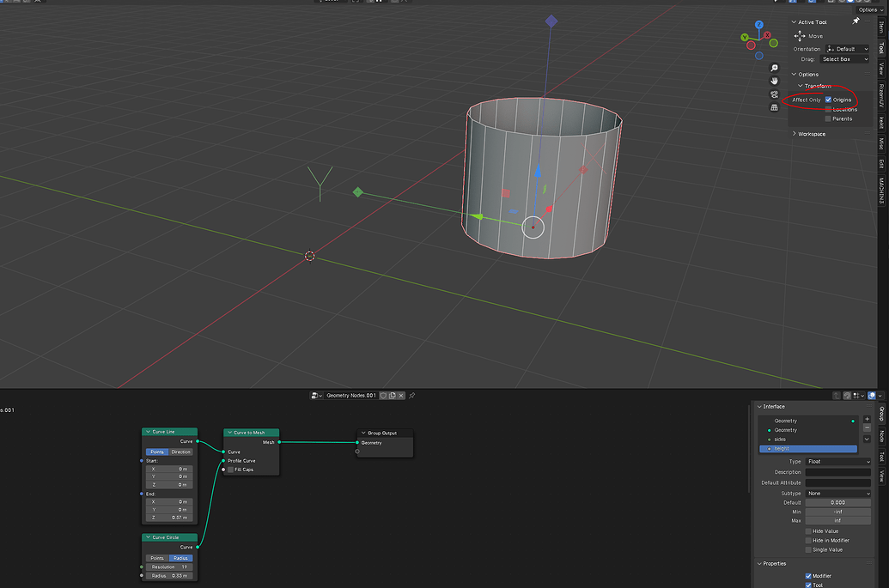
Task: Toggle the camera view icon
Action: pos(775,94)
